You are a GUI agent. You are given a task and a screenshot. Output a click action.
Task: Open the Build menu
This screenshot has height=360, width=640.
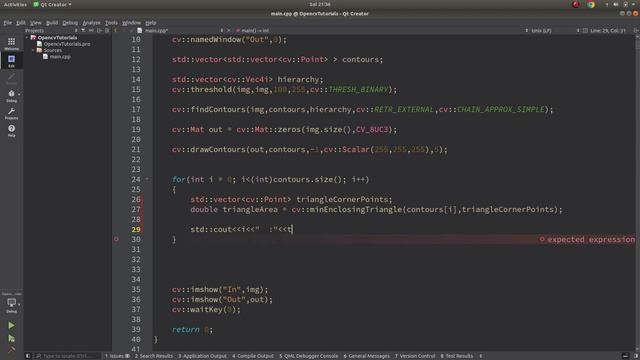[52, 23]
